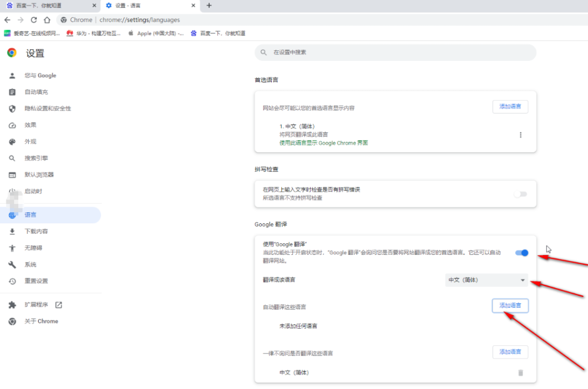The width and height of the screenshot is (588, 389).
Task: Click the Chrome icon beside 关于 Chrome
Action: pyautogui.click(x=12, y=321)
